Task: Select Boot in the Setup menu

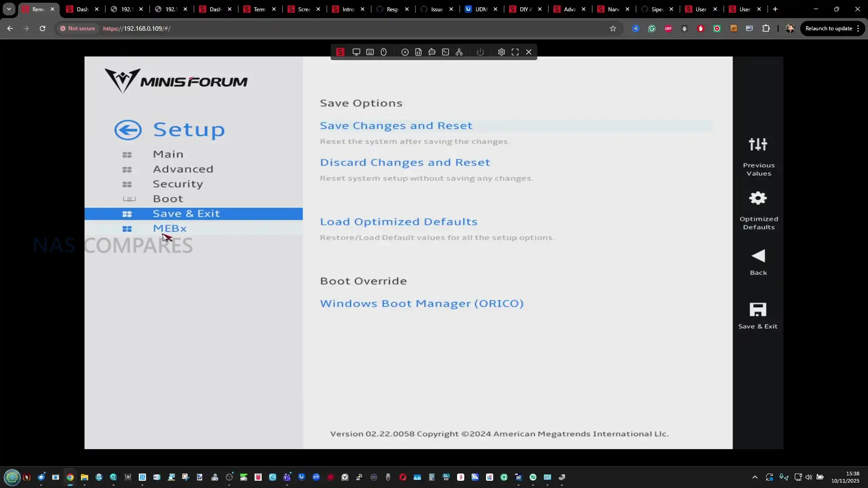Action: click(x=168, y=199)
